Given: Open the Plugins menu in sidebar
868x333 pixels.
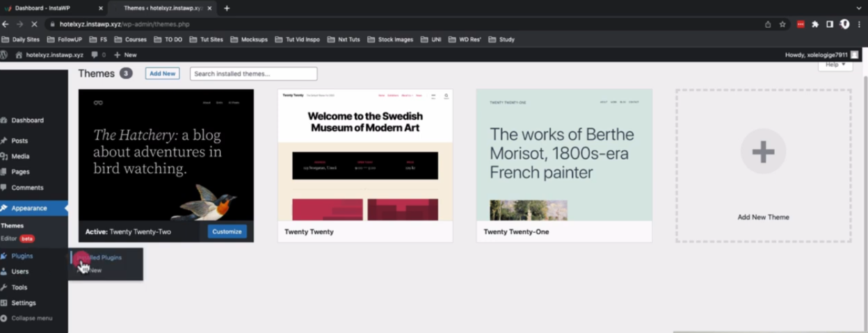Looking at the screenshot, I should click(x=22, y=256).
